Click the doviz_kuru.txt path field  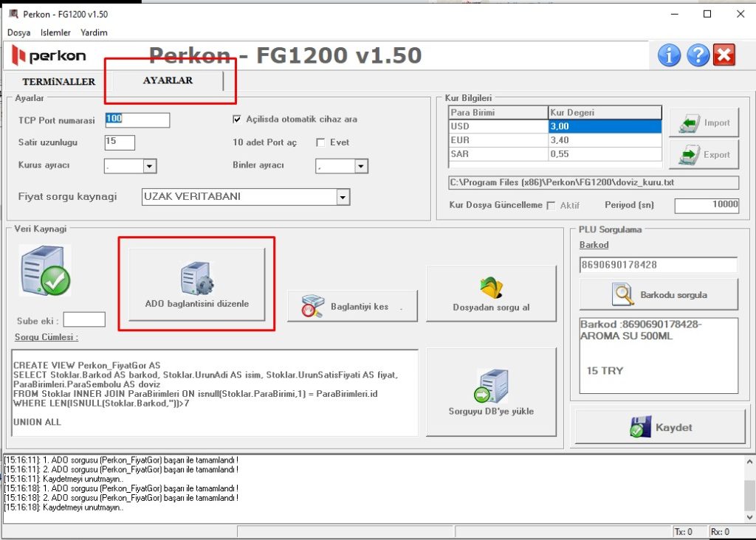tap(594, 182)
